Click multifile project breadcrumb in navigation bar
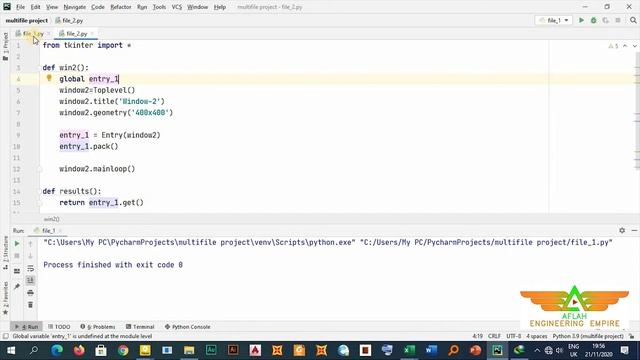 tap(27, 20)
